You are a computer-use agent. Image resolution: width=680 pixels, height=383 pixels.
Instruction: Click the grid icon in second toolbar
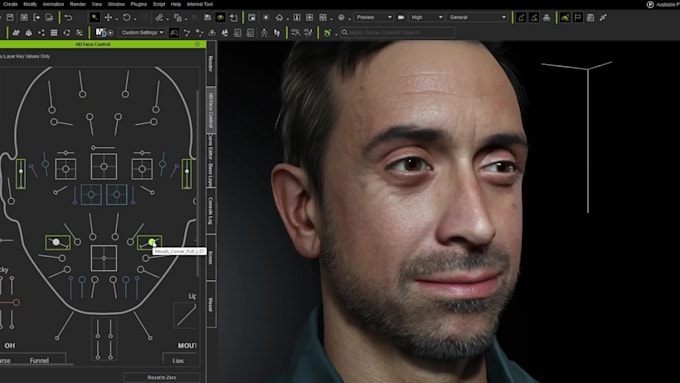pyautogui.click(x=54, y=33)
